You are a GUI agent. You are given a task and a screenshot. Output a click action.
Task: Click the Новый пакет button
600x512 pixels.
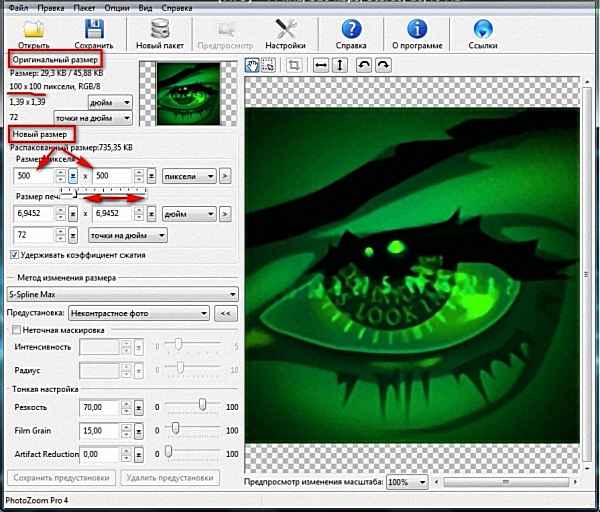(162, 33)
